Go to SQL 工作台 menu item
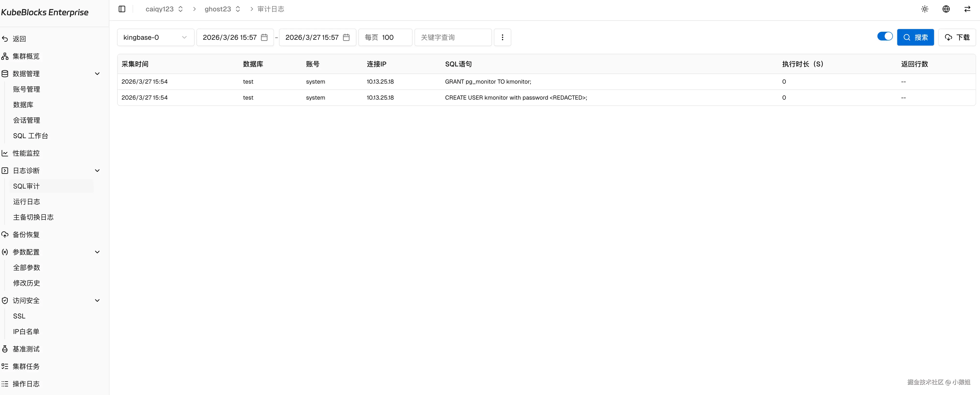The height and width of the screenshot is (395, 980). point(30,136)
